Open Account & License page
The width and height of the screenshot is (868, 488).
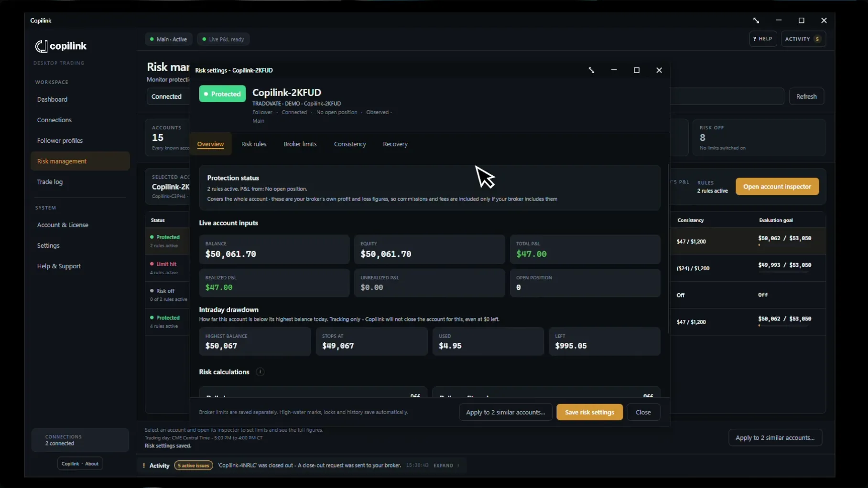[x=80, y=225]
